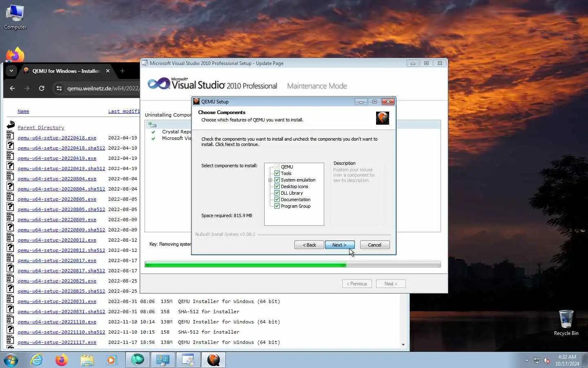Expand the System emulation tree node
The height and width of the screenshot is (368, 588).
270,180
